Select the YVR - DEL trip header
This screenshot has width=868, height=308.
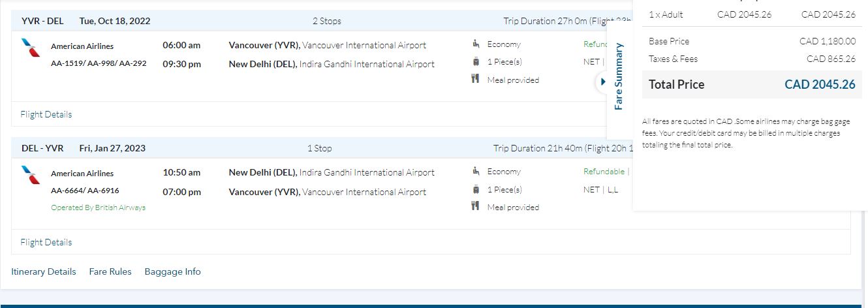42,21
